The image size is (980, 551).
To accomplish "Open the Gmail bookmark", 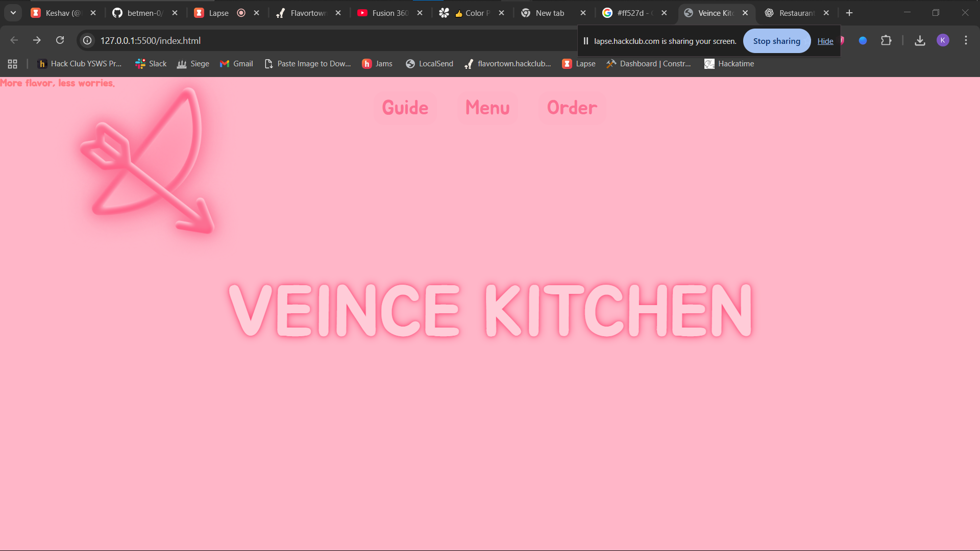I will click(x=236, y=64).
